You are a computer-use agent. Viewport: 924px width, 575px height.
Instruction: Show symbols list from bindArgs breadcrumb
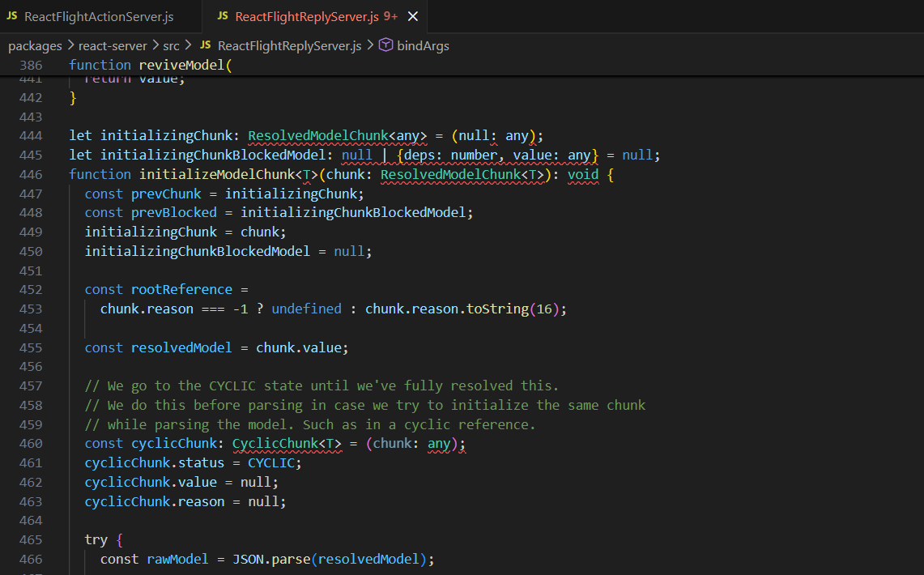point(424,45)
